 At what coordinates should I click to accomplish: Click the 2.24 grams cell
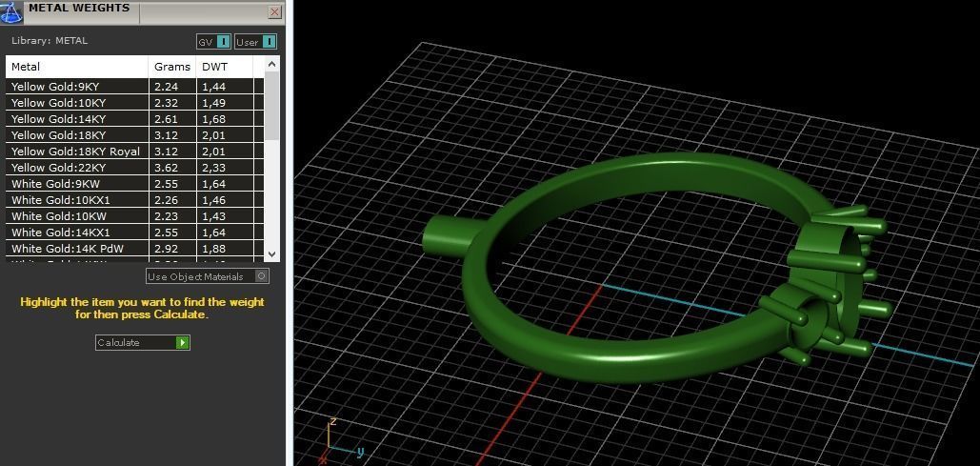(x=172, y=87)
